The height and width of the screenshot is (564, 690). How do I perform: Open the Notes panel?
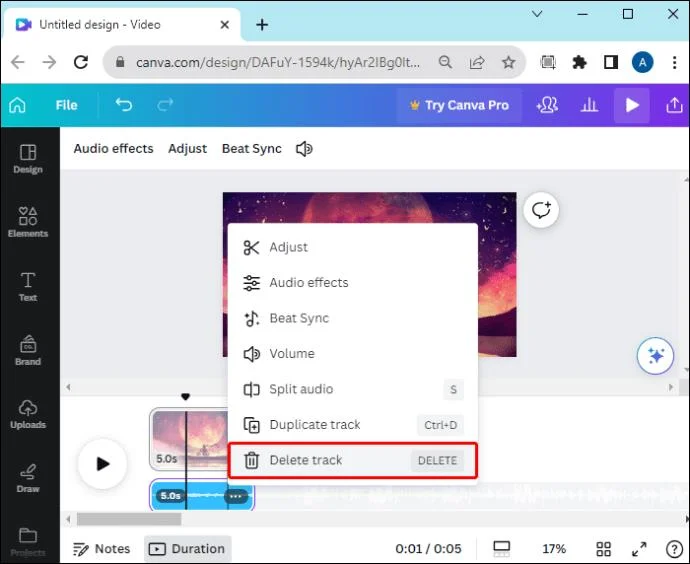pyautogui.click(x=102, y=549)
